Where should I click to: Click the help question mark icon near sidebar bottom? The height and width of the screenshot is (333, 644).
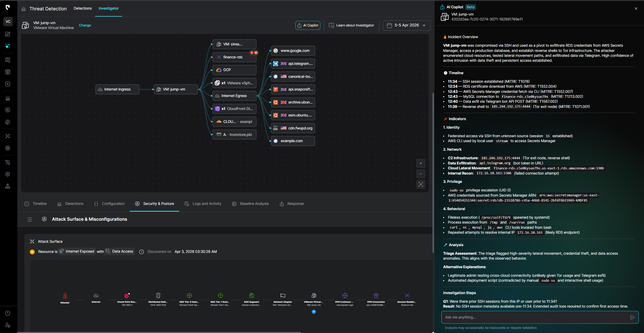coord(8,313)
